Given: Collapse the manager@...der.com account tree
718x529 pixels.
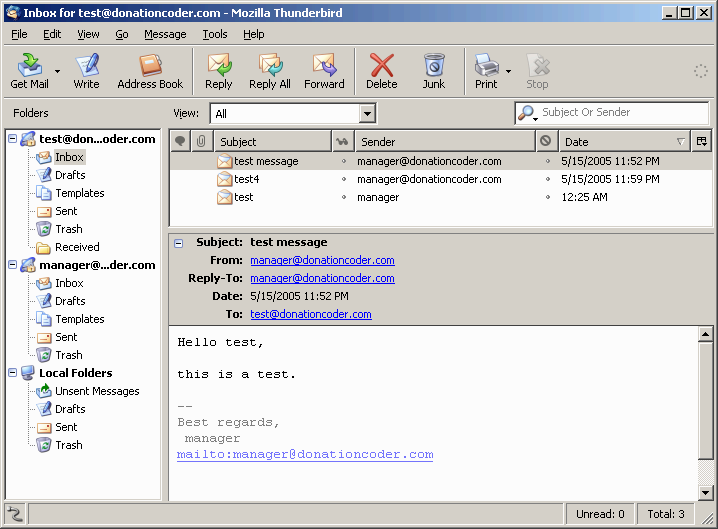Looking at the screenshot, I should (x=13, y=265).
